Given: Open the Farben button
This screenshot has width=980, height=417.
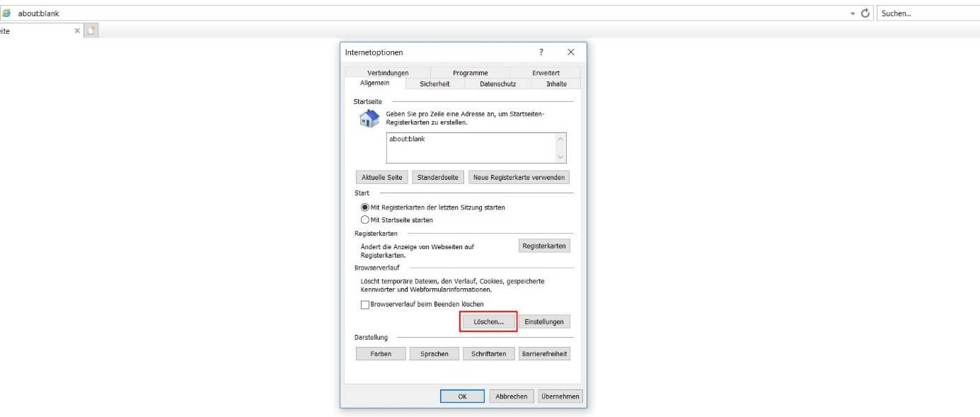Looking at the screenshot, I should point(381,353).
